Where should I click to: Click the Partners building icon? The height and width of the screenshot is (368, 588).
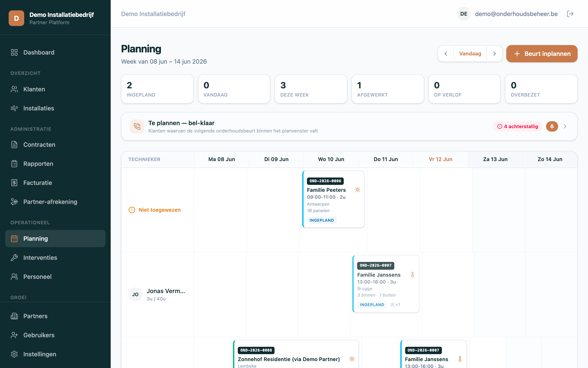14,316
